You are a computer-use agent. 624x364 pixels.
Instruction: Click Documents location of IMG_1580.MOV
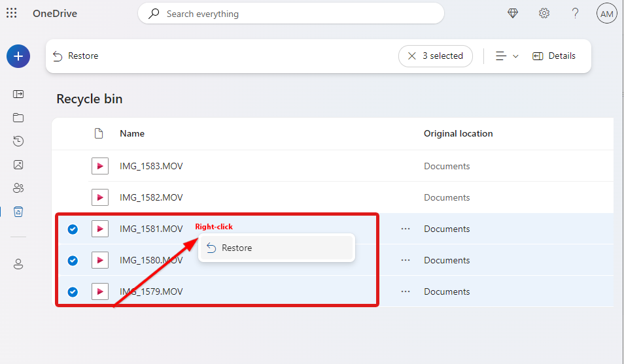point(447,261)
